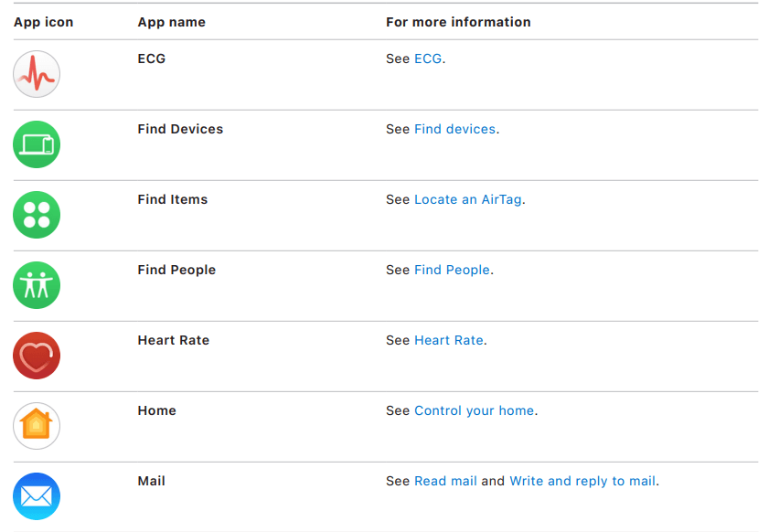Select the Mail app name text
Screen dimensions: 769x532
pos(151,481)
